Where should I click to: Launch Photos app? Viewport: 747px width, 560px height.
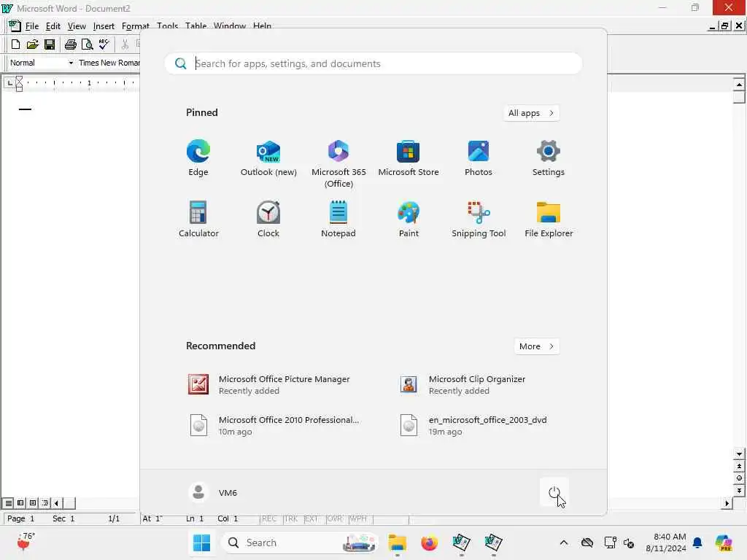pos(479,158)
